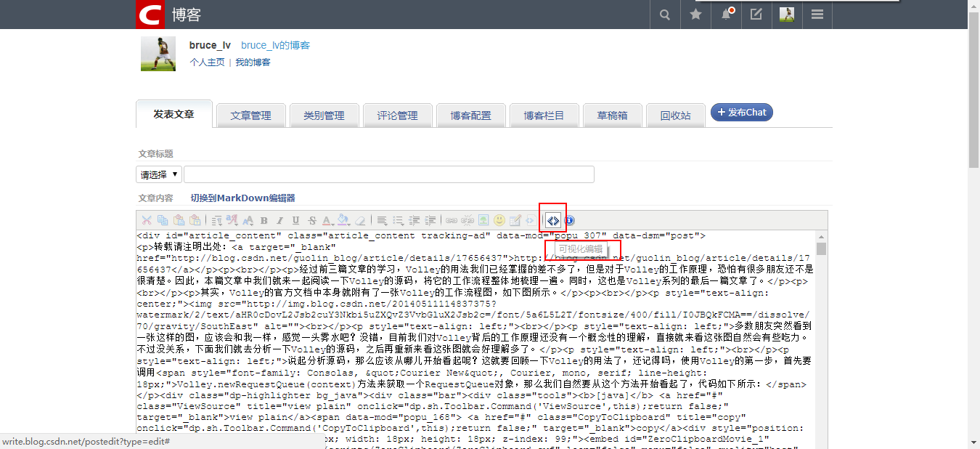Click the decrease indent icon
The image size is (980, 449).
(x=415, y=220)
